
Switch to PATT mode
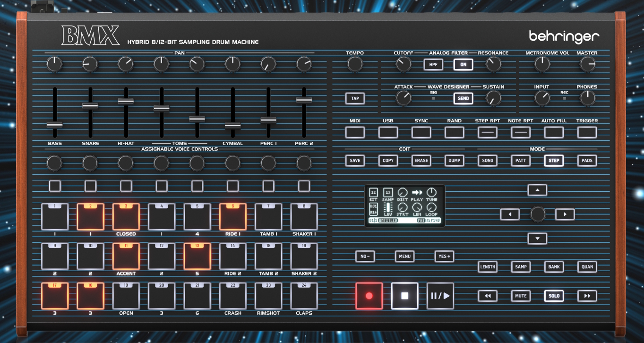pos(521,161)
